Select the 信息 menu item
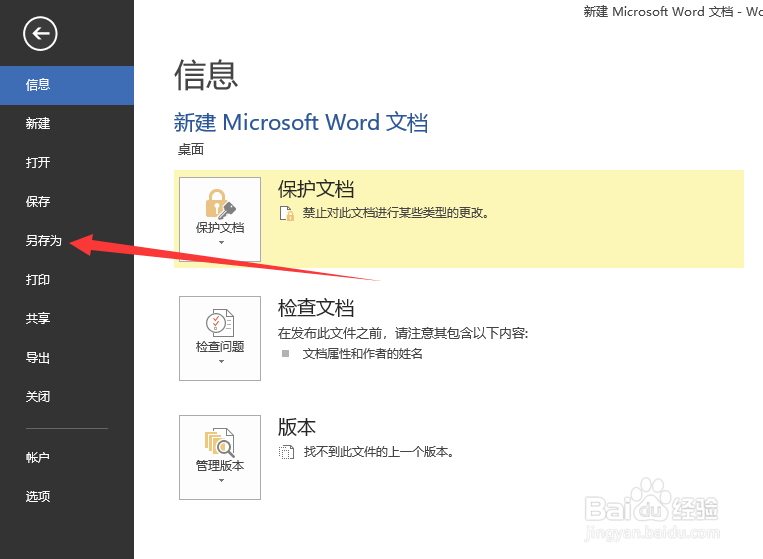This screenshot has height=559, width=763. pyautogui.click(x=67, y=85)
